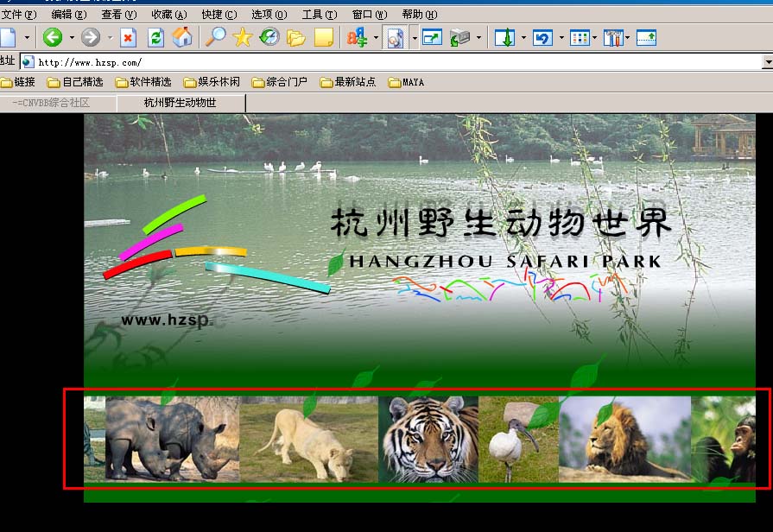Click the white lioness photo thumbnail

(x=308, y=440)
